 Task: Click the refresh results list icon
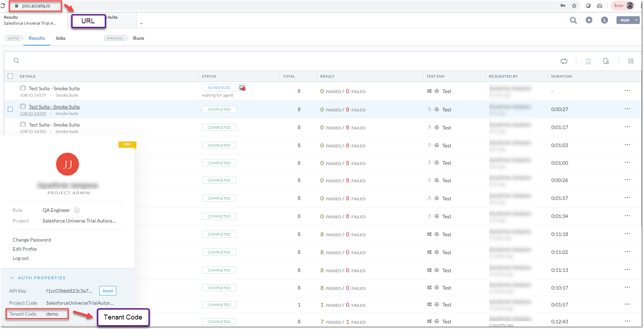tap(564, 61)
